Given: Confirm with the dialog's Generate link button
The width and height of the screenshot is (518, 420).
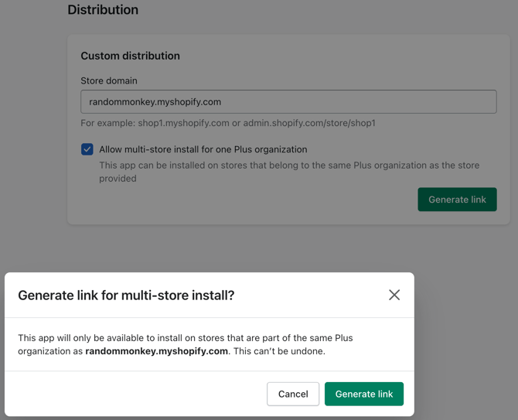Looking at the screenshot, I should coord(364,394).
